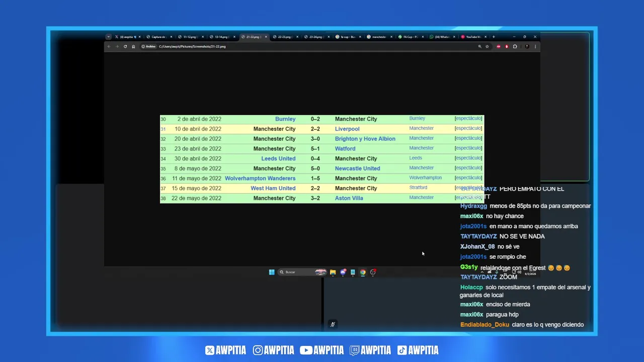Click Stratford venue in West Ham row

point(418,188)
